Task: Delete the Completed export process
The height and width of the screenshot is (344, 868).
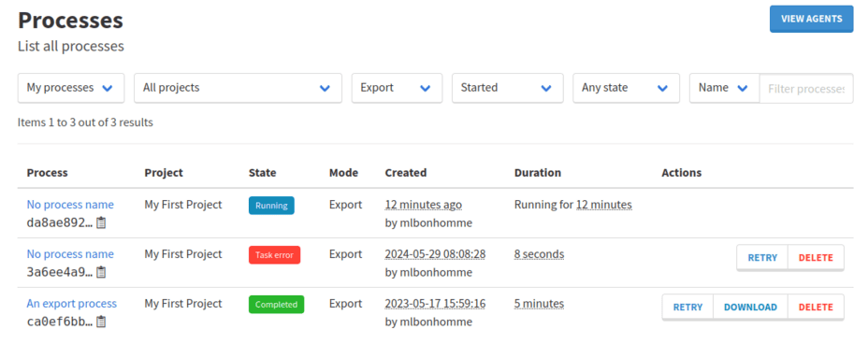Action: (816, 307)
